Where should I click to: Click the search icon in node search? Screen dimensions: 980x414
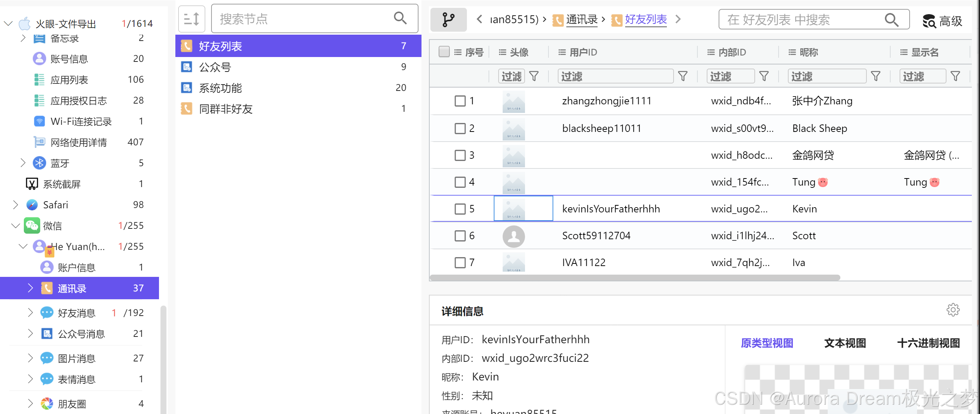click(x=400, y=18)
